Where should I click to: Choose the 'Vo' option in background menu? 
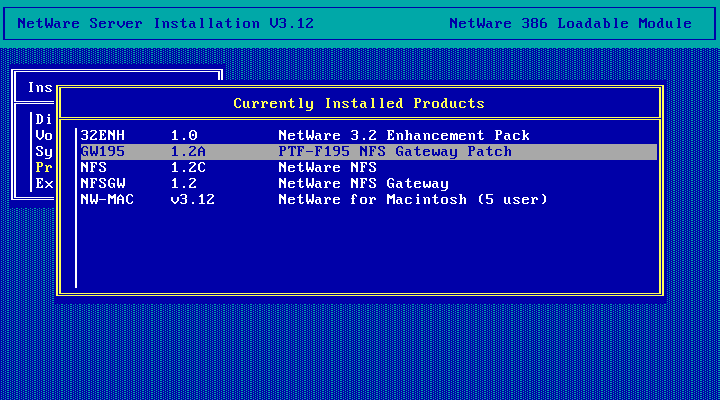(44, 135)
